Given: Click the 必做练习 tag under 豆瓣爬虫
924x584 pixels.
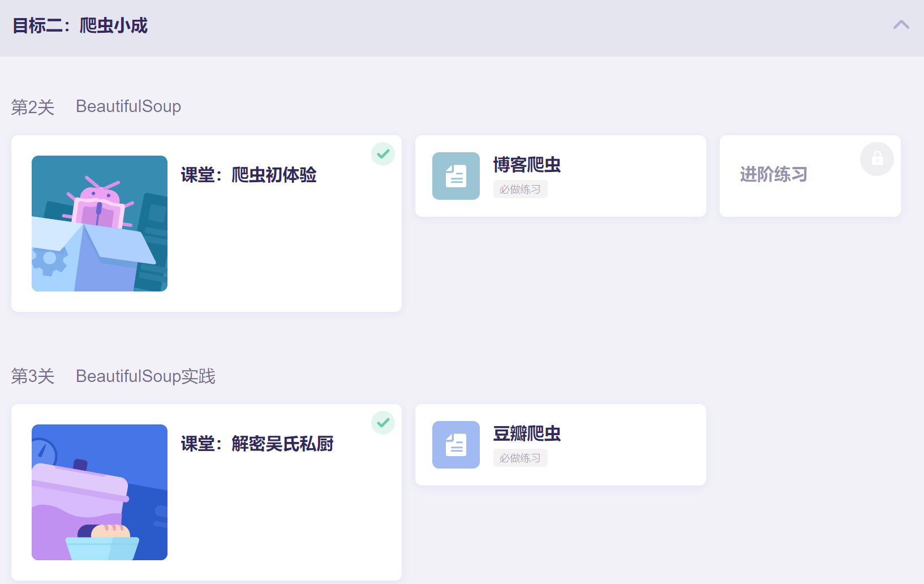Looking at the screenshot, I should click(x=520, y=458).
